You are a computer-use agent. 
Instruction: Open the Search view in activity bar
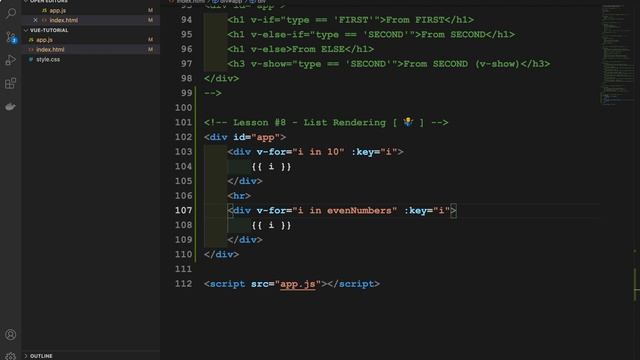pyautogui.click(x=11, y=13)
